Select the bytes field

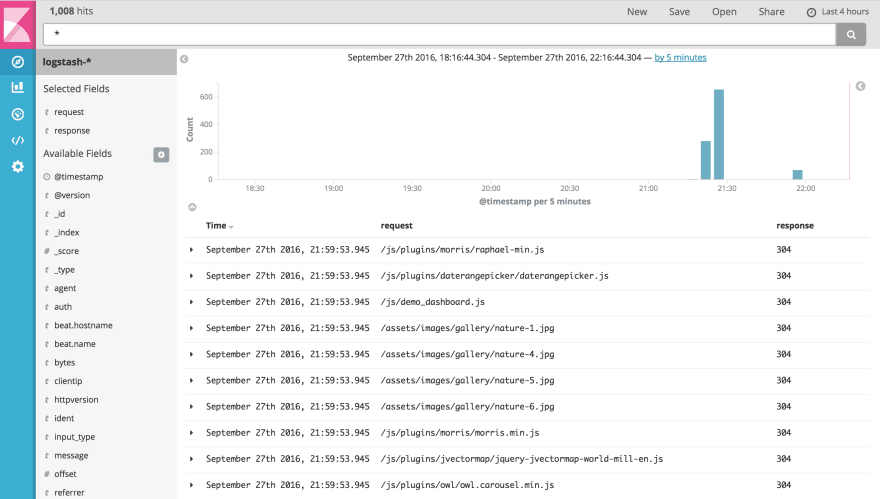(x=65, y=363)
